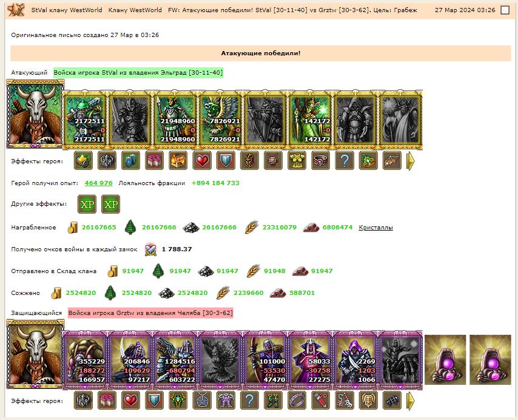Click the first green XP effect icon

(x=87, y=204)
